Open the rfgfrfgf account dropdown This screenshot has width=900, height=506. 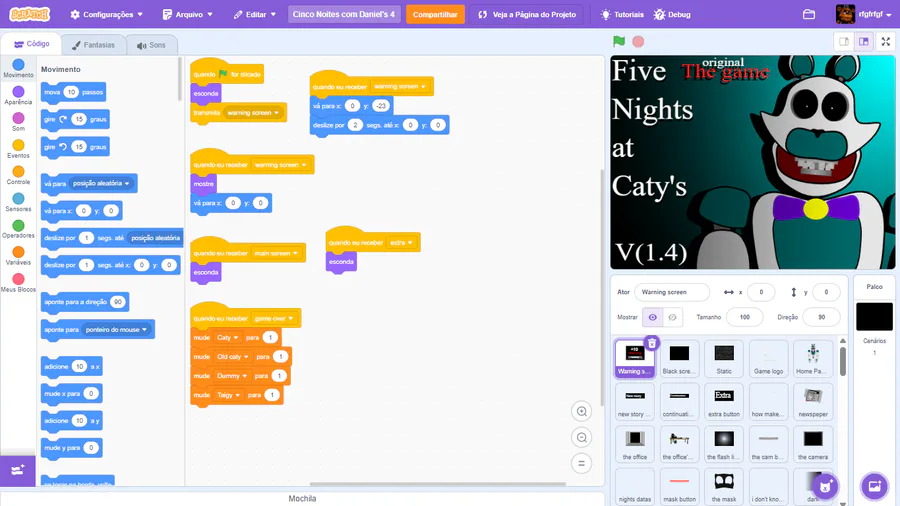point(864,14)
